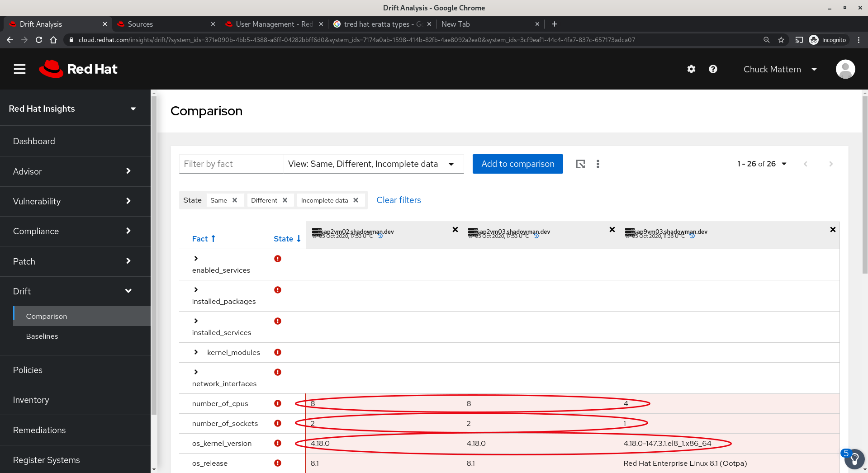Open historical profiles for sap9vm03
The width and height of the screenshot is (868, 473).
692,236
